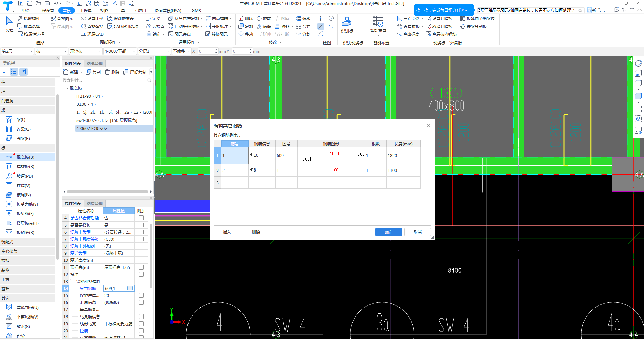Open the 板 category dropdown
This screenshot has height=340, width=644.
(x=51, y=51)
